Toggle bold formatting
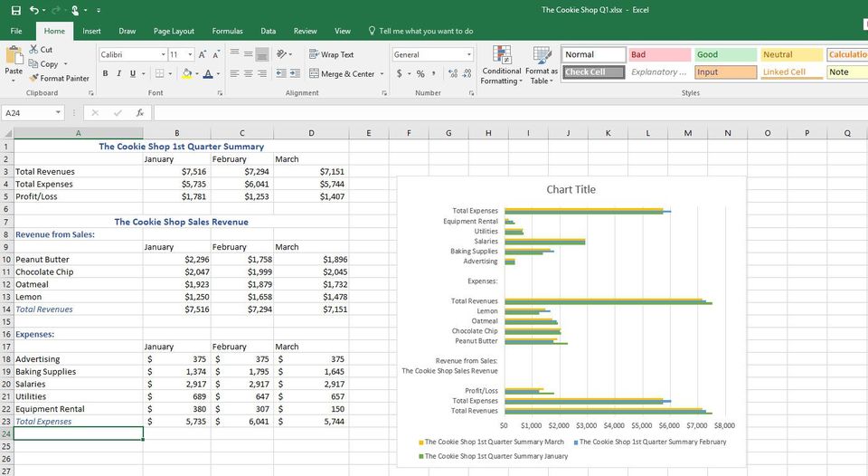Screen dimensions: 868x476 (105, 73)
